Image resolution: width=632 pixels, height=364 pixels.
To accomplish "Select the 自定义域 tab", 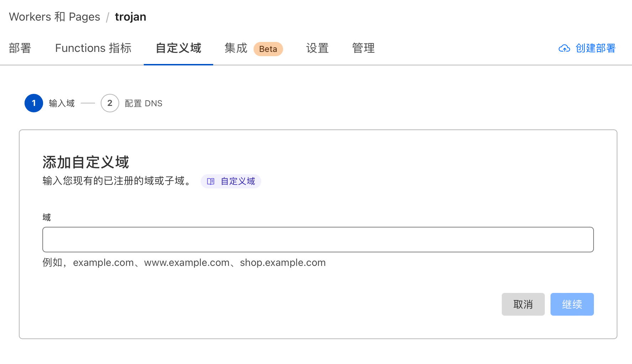I will click(x=178, y=48).
